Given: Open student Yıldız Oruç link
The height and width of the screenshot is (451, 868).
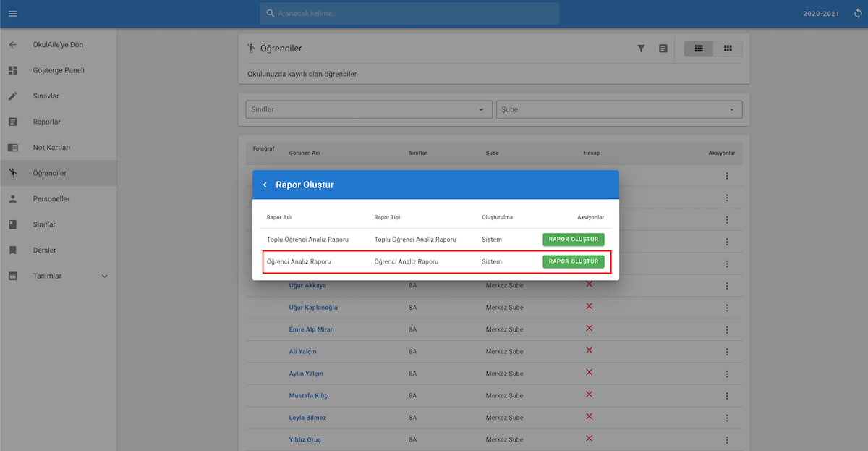Looking at the screenshot, I should (305, 440).
